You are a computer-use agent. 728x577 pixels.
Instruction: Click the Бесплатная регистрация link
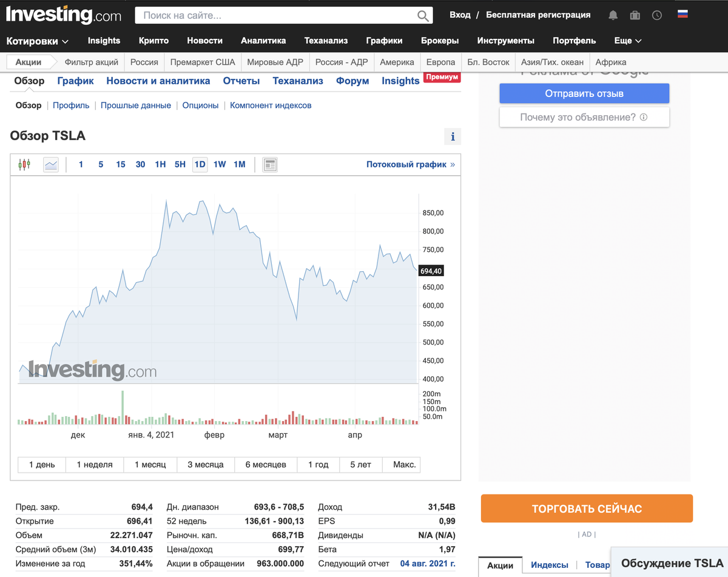tap(538, 15)
